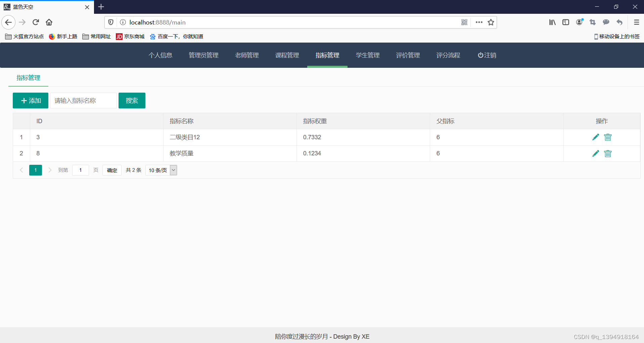The image size is (644, 343).
Task: Select 指标管理 in the navigation bar
Action: point(327,55)
